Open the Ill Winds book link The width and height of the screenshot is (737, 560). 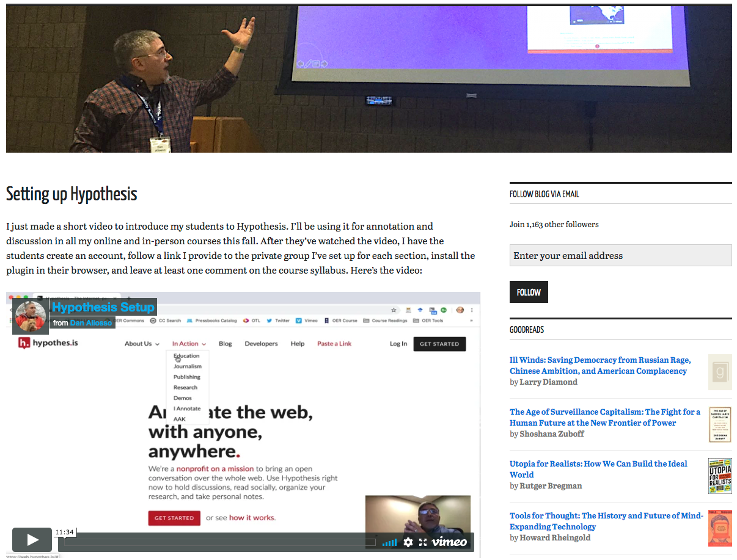[x=600, y=365]
